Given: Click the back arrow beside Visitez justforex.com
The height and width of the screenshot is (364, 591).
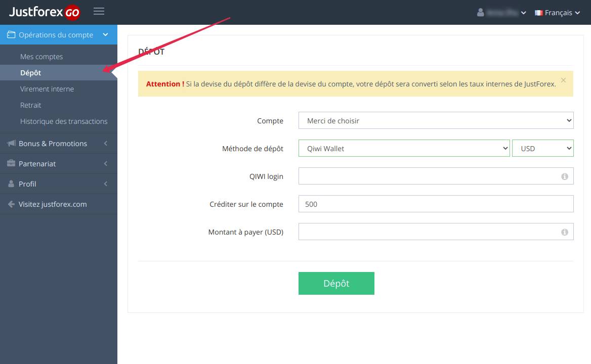Looking at the screenshot, I should pyautogui.click(x=11, y=204).
